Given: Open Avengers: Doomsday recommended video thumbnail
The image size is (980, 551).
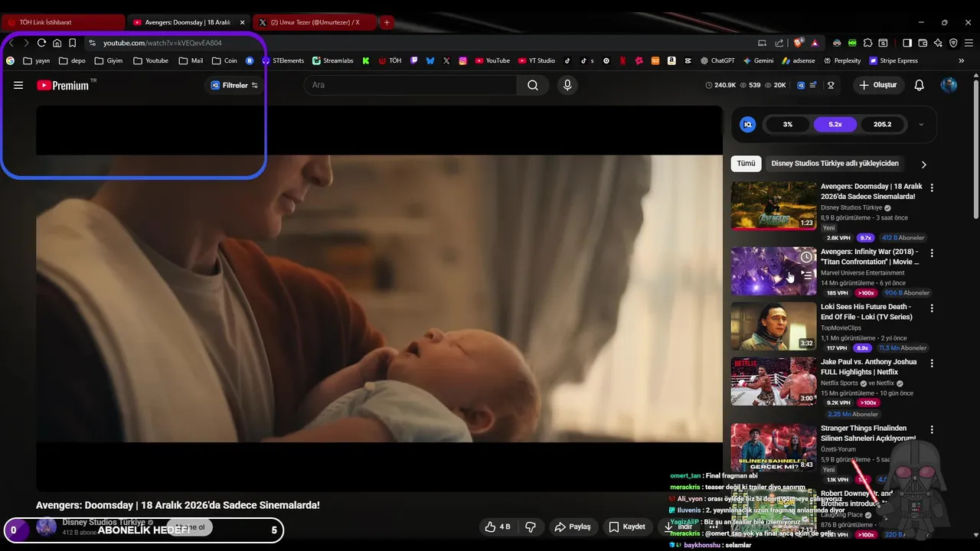Looking at the screenshot, I should (773, 205).
